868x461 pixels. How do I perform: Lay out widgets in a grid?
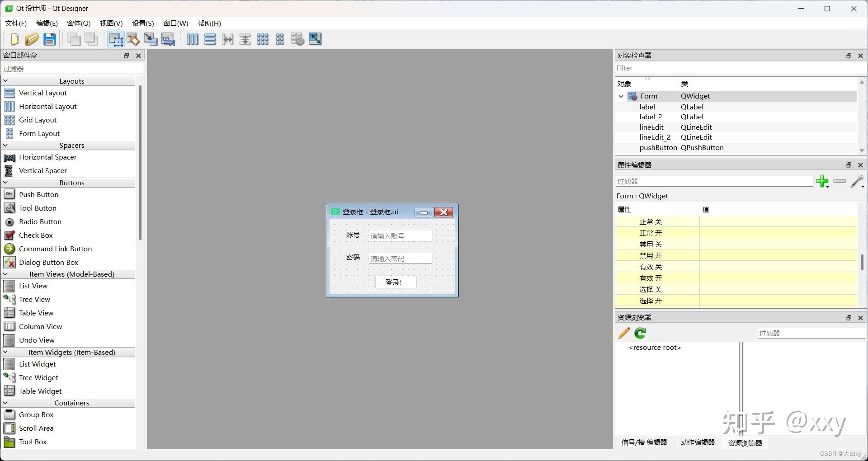click(262, 39)
